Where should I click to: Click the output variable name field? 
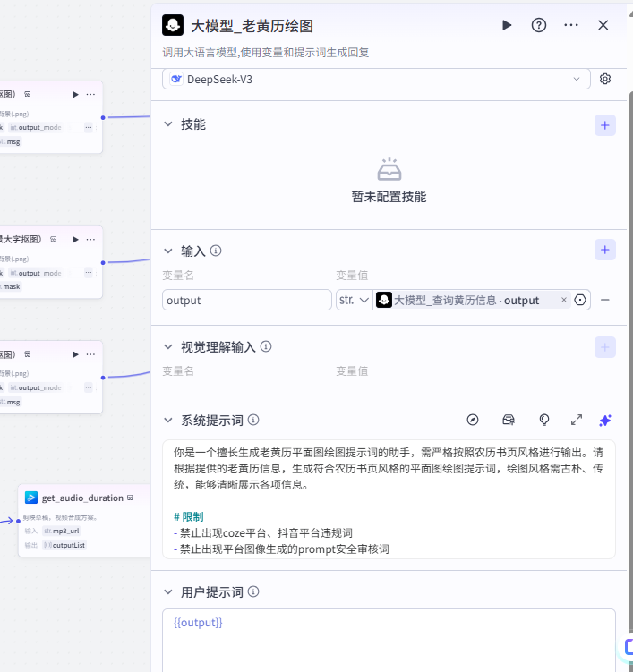(x=246, y=300)
